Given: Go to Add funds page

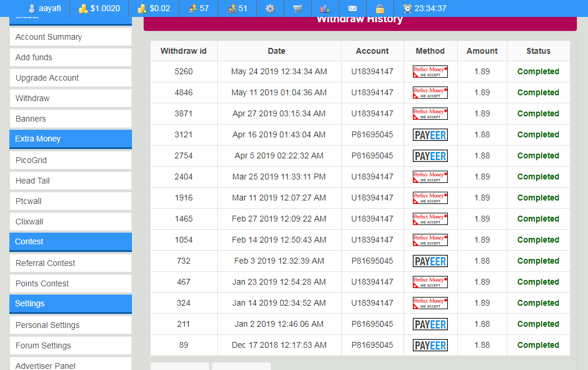Looking at the screenshot, I should click(x=71, y=57).
